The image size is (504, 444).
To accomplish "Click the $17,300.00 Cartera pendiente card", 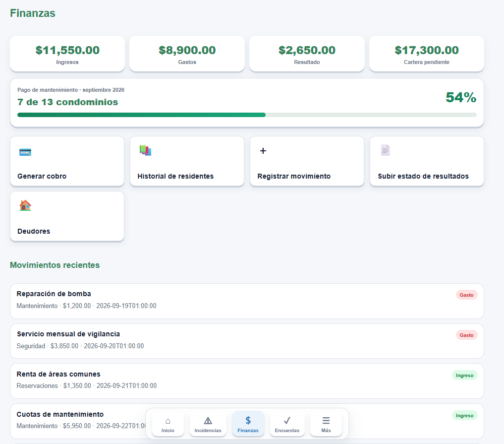I will click(x=427, y=54).
